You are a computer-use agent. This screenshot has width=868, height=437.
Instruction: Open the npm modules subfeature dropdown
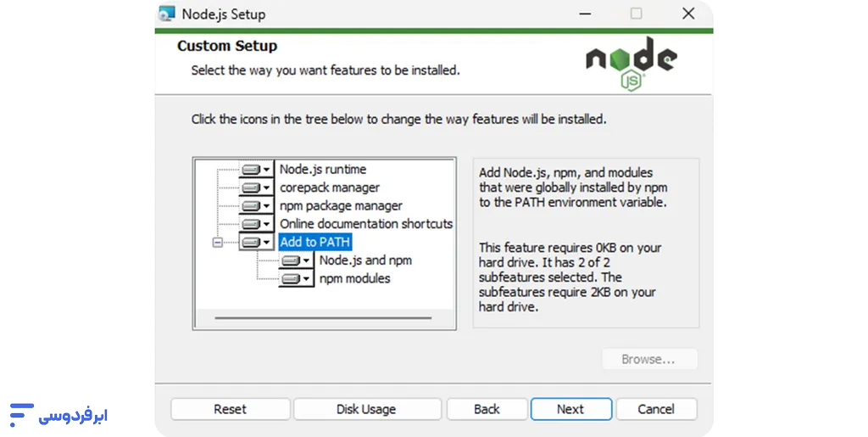pos(296,278)
